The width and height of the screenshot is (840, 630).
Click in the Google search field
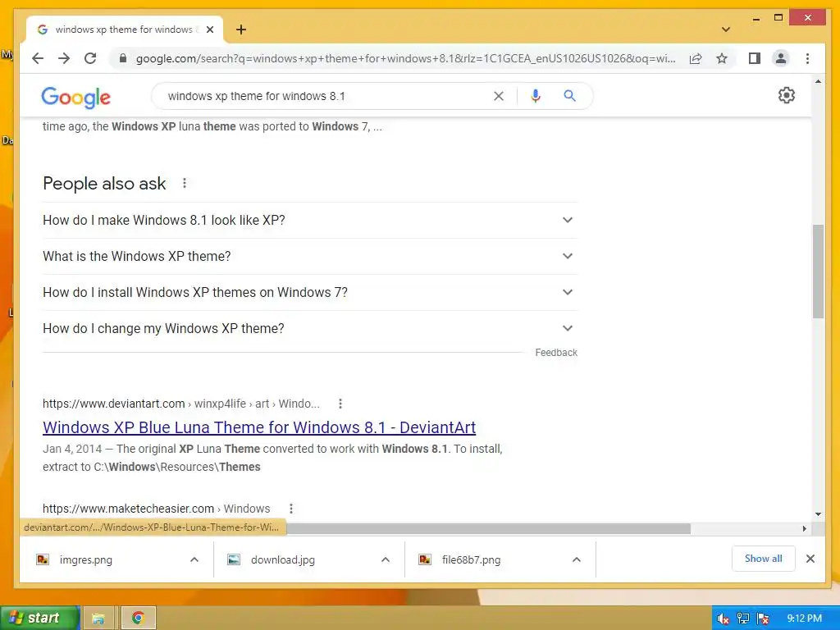(x=322, y=96)
